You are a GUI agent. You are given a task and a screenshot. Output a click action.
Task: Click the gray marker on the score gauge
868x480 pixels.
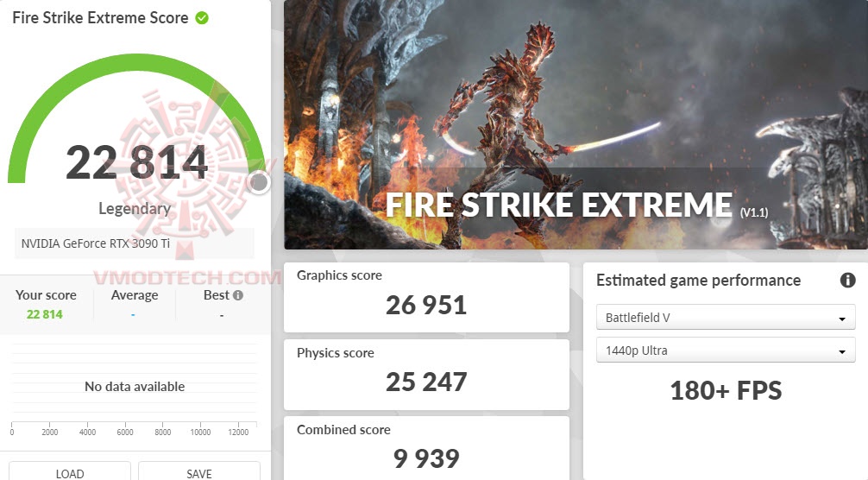coord(259,182)
